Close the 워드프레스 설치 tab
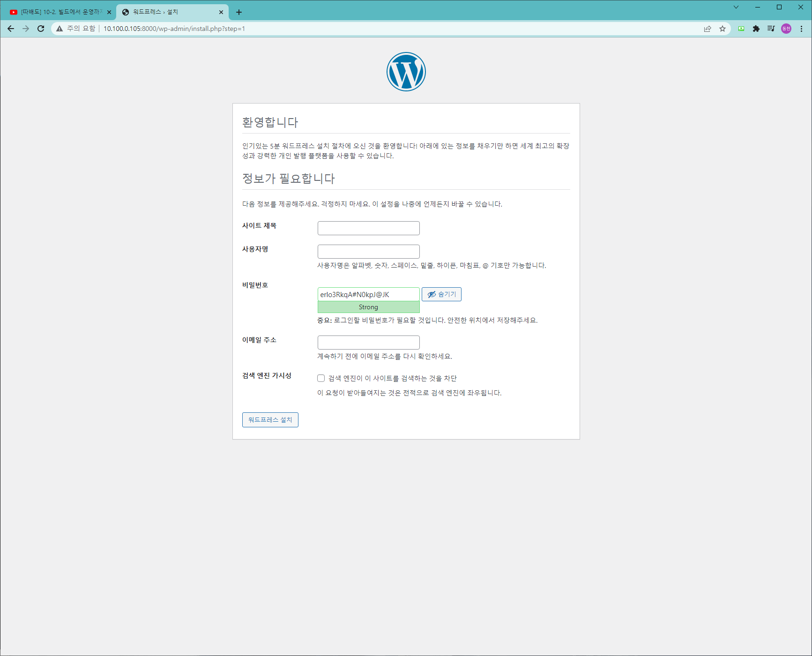Image resolution: width=812 pixels, height=656 pixels. tap(221, 12)
